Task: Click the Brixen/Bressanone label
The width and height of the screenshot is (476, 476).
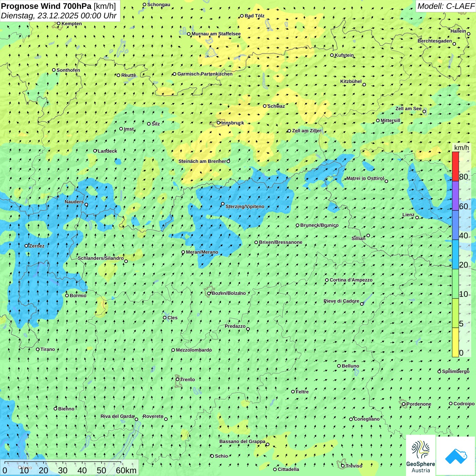Action: click(x=280, y=242)
